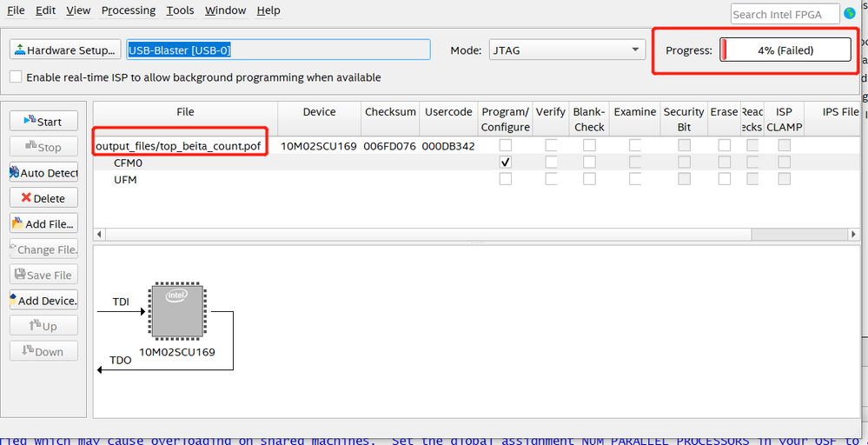Click Usercode value 000DB342
This screenshot has width=868, height=445.
coord(447,146)
